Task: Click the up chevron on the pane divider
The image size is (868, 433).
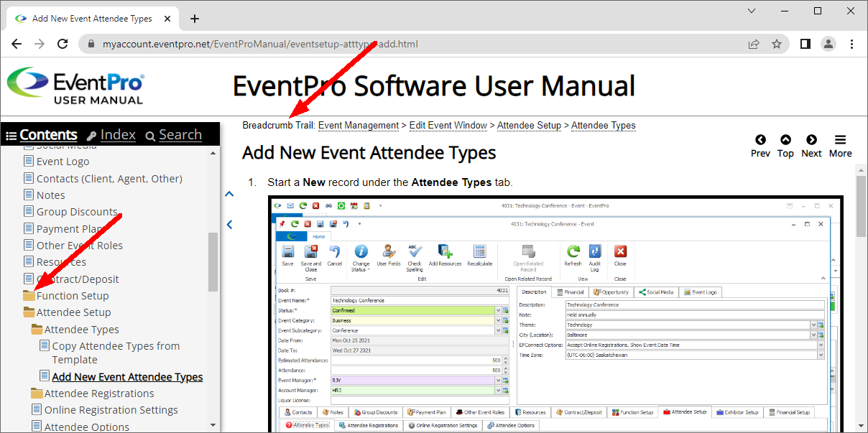Action: click(x=229, y=194)
